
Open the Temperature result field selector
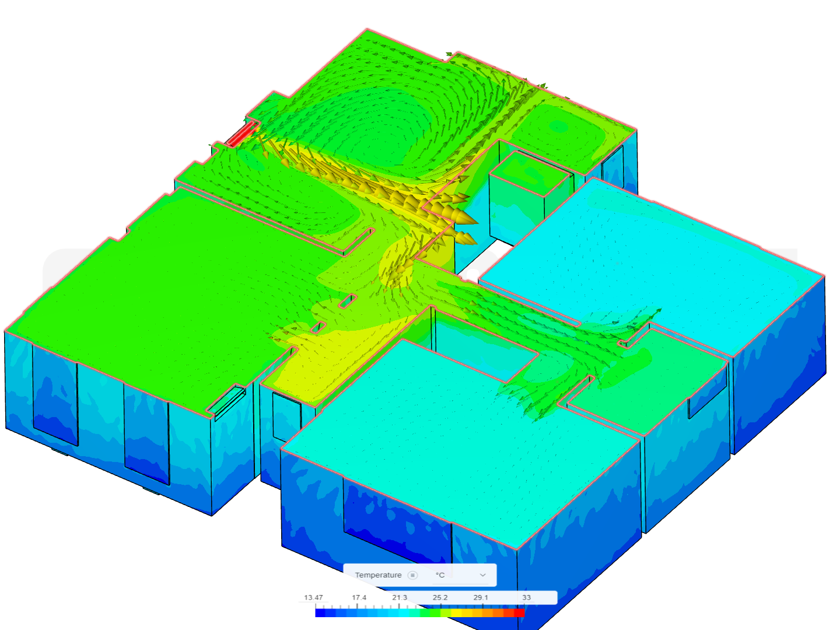[378, 575]
